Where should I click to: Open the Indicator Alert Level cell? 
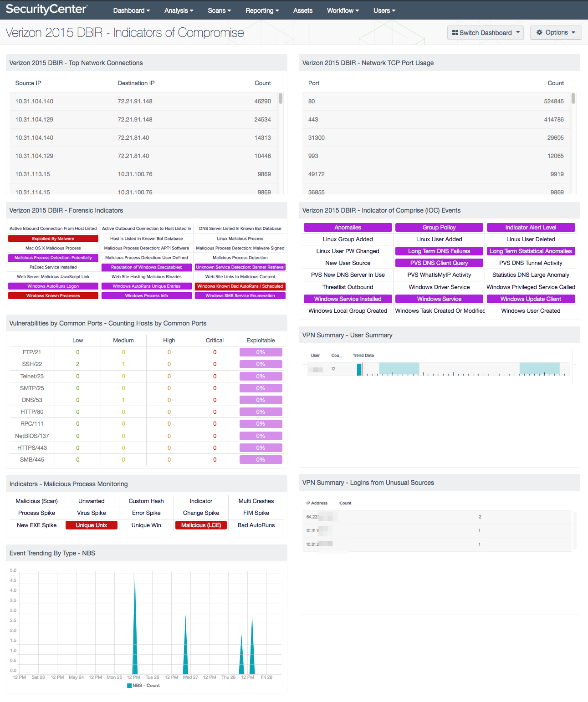[x=531, y=228]
